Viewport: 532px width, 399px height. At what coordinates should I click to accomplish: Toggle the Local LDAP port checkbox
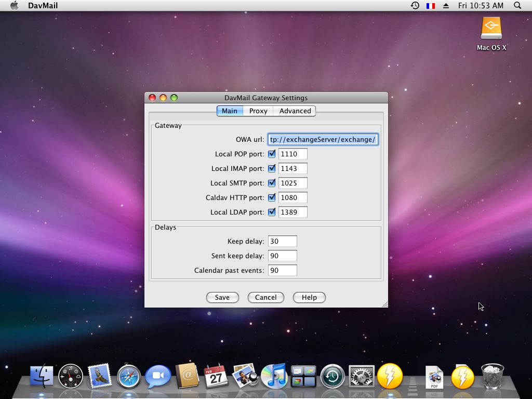272,212
